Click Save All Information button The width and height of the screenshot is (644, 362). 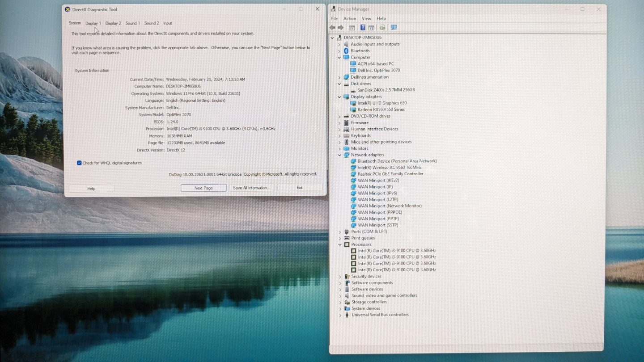[x=252, y=188]
